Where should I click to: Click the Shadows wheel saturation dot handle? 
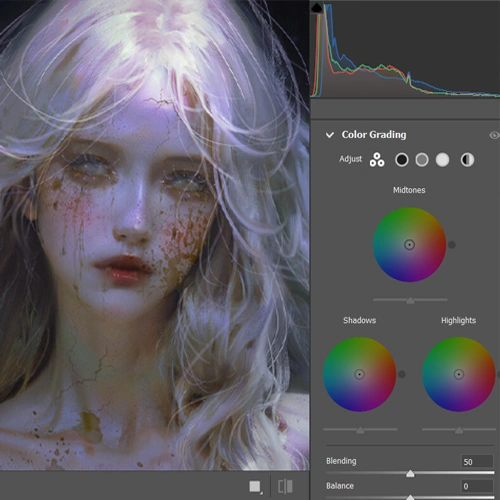point(402,374)
